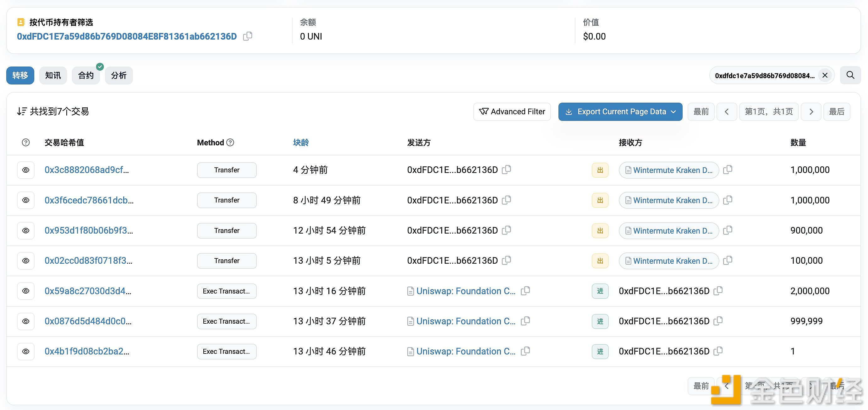This screenshot has width=868, height=410.
Task: Copy the token holder address 0xdFDC1E7a...
Action: [248, 36]
